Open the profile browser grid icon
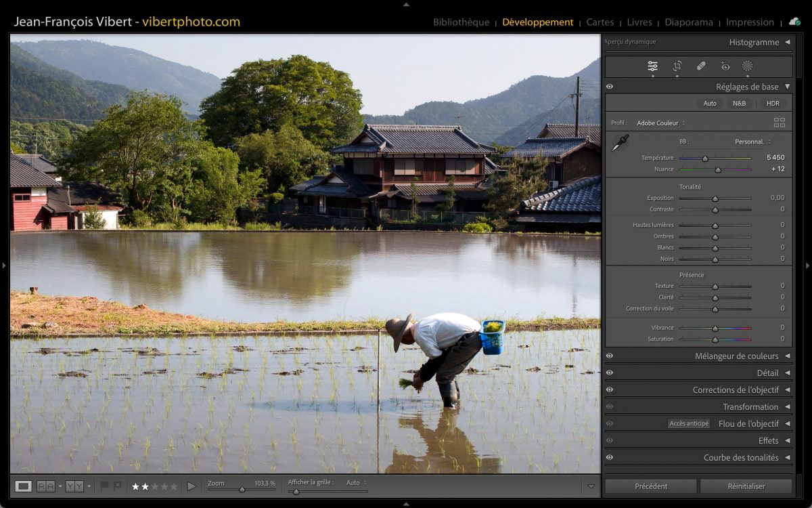 780,123
